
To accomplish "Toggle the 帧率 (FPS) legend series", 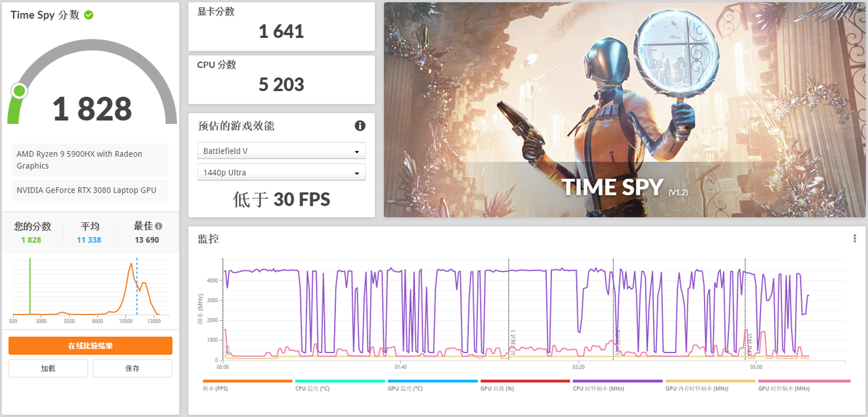I will [x=247, y=386].
